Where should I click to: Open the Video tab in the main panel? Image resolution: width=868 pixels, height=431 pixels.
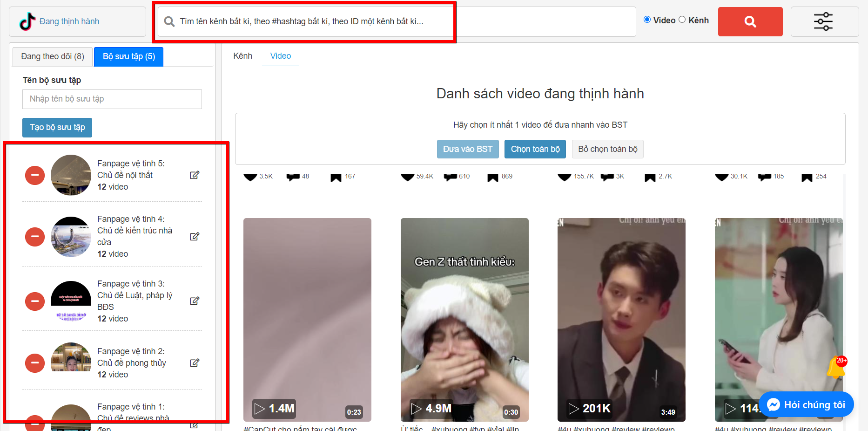click(281, 56)
